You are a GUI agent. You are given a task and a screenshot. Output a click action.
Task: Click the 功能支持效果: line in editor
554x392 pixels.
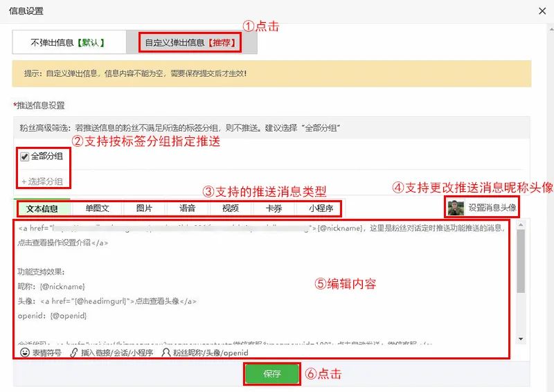coord(41,271)
